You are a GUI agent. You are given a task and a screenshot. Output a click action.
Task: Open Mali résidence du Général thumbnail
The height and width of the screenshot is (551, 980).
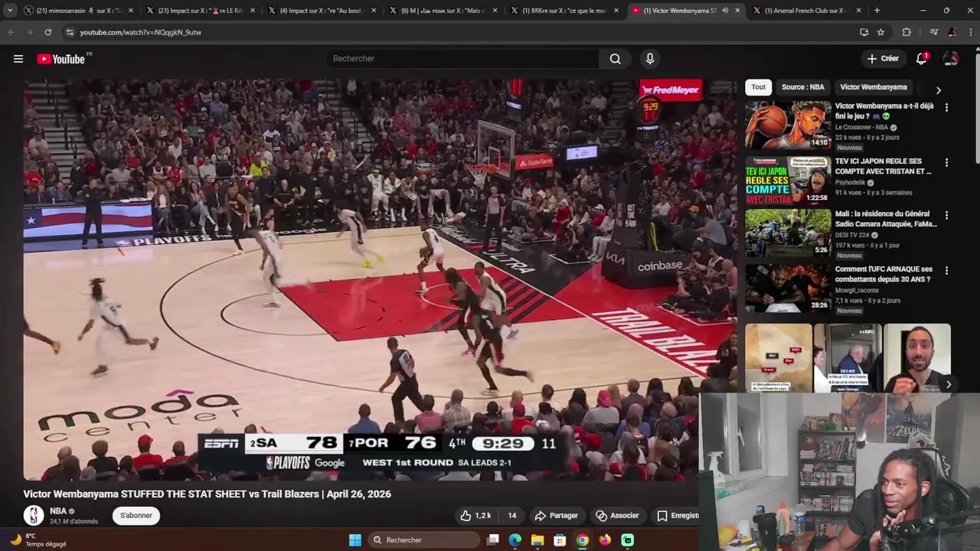tap(788, 233)
